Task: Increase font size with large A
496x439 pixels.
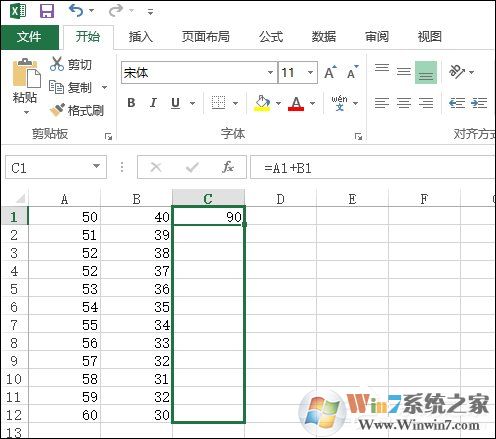Action: 330,72
